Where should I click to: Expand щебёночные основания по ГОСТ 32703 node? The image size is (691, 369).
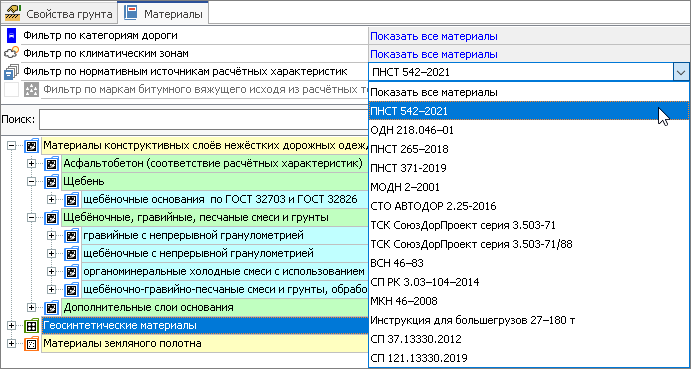coord(52,199)
